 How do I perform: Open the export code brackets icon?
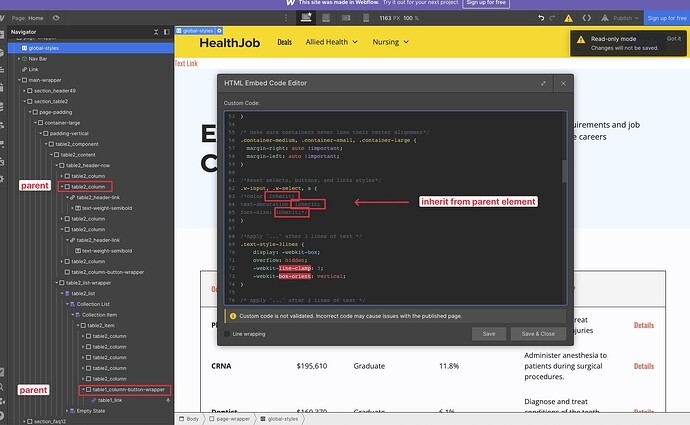587,18
